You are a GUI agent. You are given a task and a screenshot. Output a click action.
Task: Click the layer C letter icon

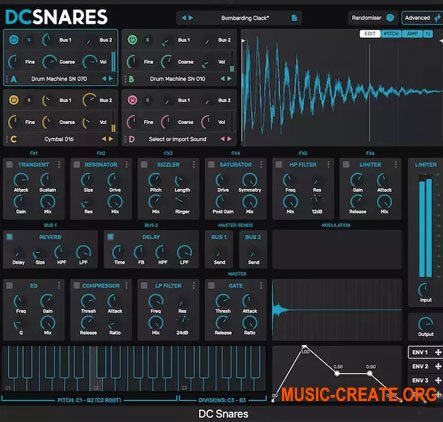13,139
